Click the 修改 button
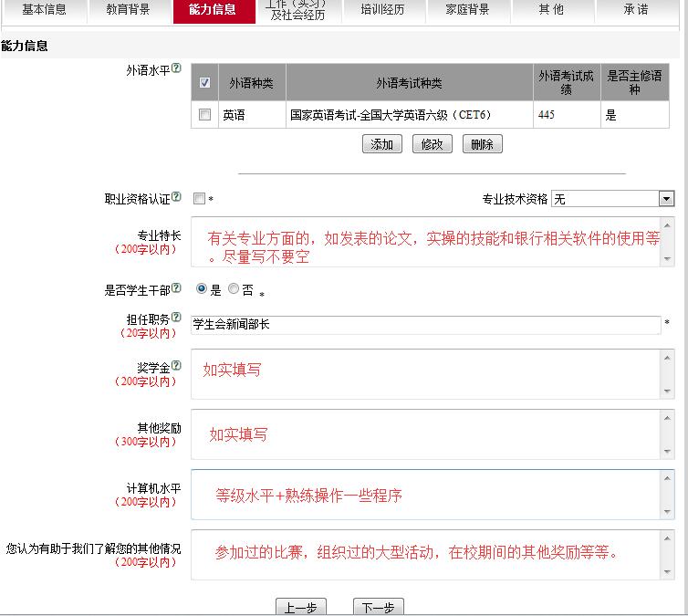 point(433,144)
